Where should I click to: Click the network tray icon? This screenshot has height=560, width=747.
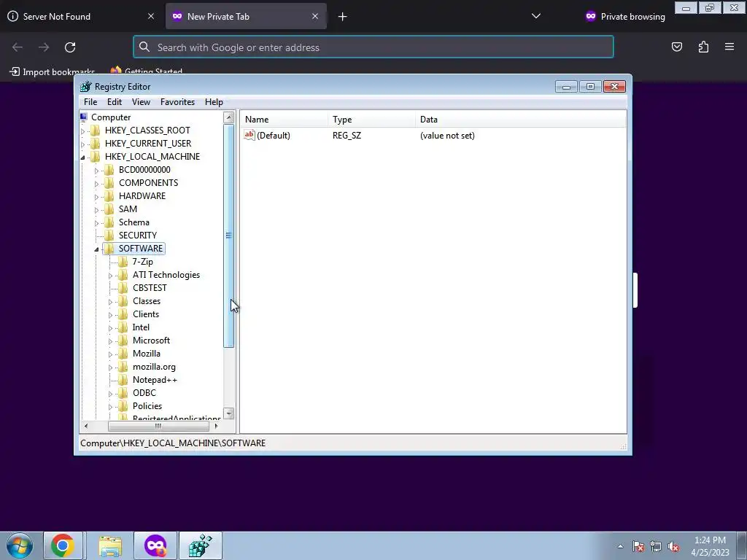(656, 547)
